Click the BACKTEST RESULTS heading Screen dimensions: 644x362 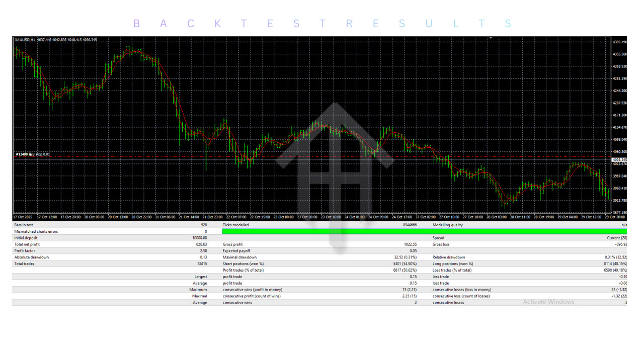click(x=322, y=24)
